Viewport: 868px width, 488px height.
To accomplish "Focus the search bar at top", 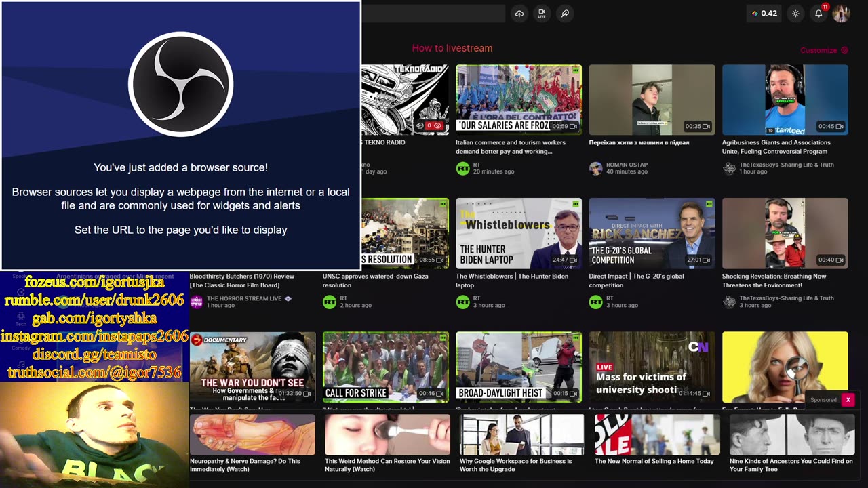I will click(434, 14).
